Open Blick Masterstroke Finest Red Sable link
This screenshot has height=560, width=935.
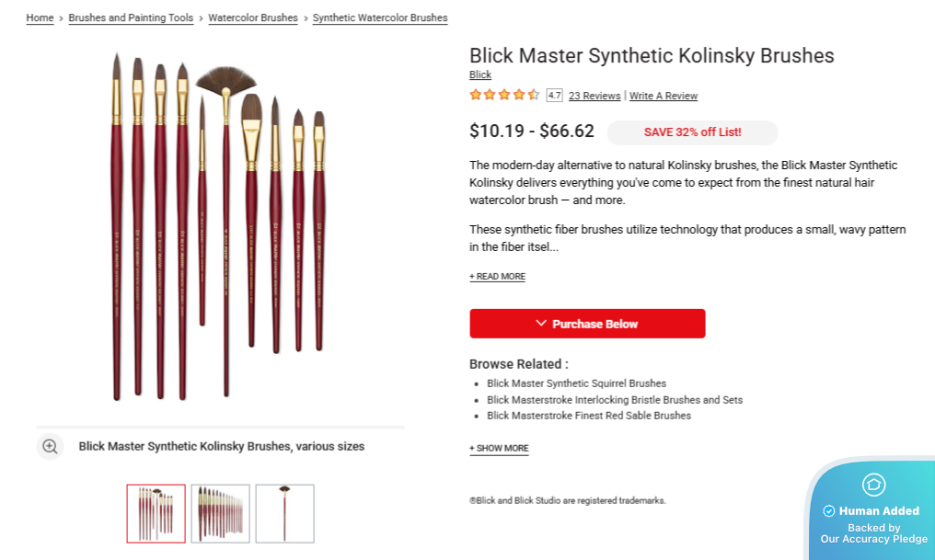(x=589, y=416)
